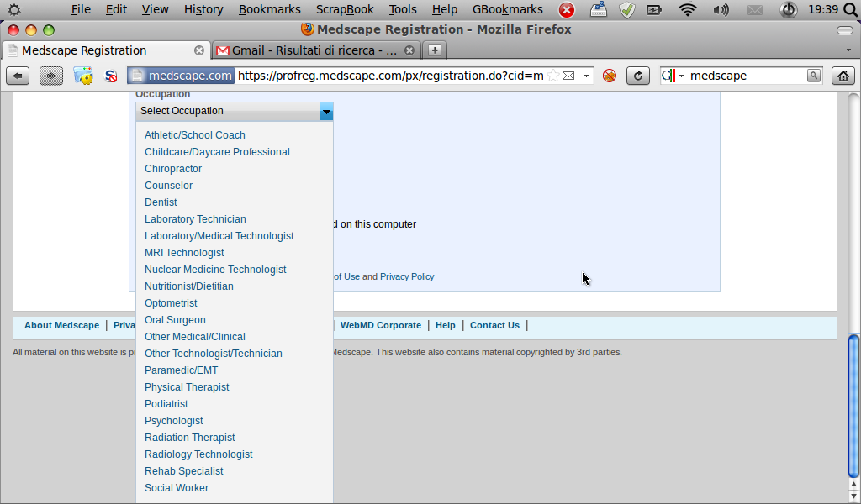Select Psychologist occupation
861x504 pixels.
(173, 421)
